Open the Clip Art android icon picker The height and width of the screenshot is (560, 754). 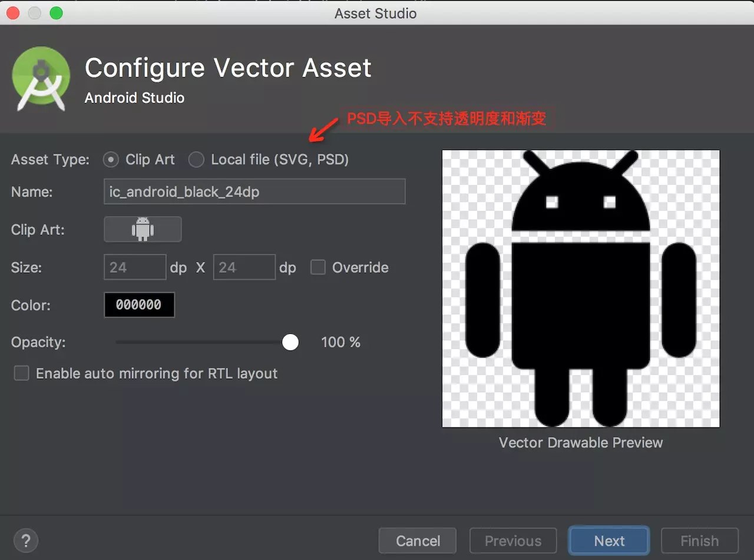(x=143, y=229)
